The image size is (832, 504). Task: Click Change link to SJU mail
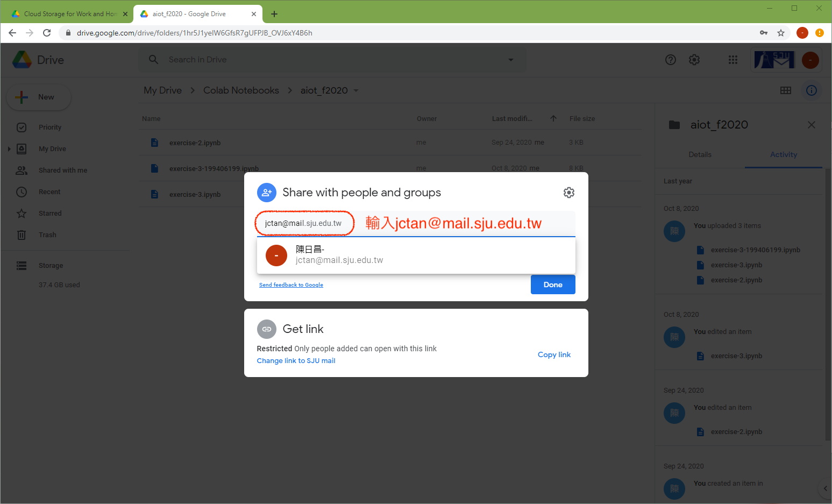coord(296,361)
